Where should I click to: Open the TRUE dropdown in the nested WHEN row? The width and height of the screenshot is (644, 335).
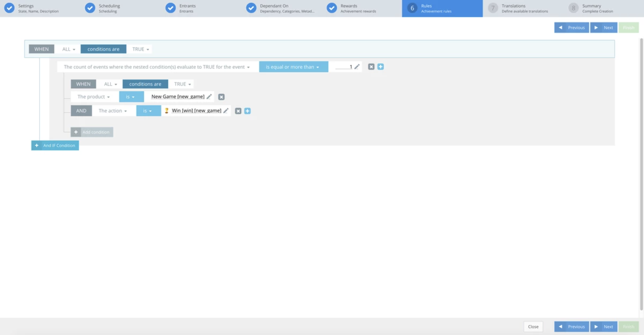181,84
